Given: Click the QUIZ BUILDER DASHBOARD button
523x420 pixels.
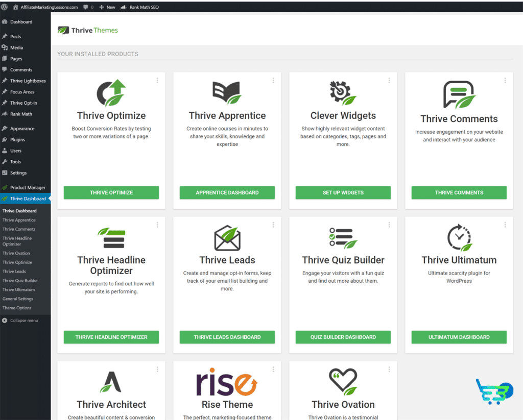Looking at the screenshot, I should point(343,337).
